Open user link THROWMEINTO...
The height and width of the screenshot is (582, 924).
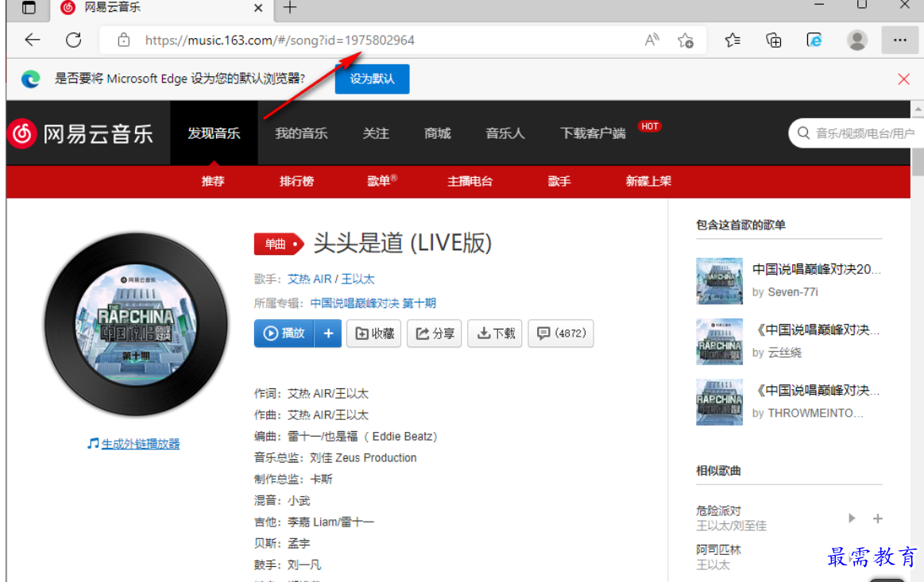(816, 414)
